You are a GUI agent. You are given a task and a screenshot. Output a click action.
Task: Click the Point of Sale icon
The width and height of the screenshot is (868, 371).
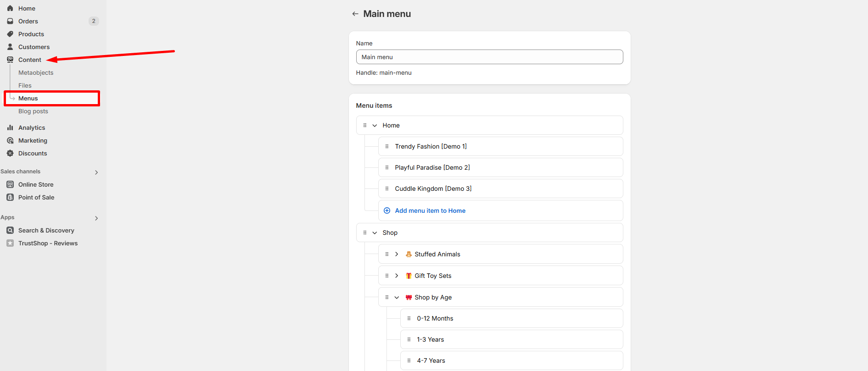10,197
